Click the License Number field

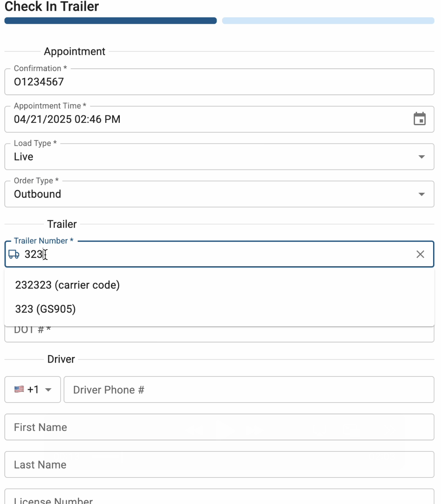(219, 497)
